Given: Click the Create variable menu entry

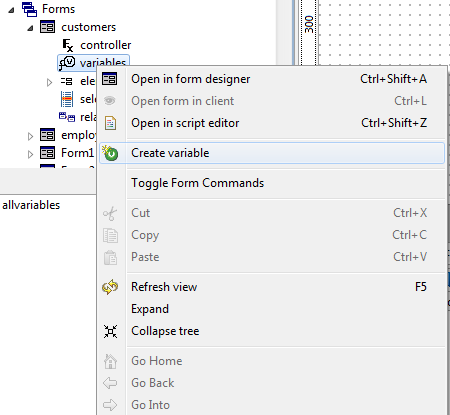Looking at the screenshot, I should 271,153.
